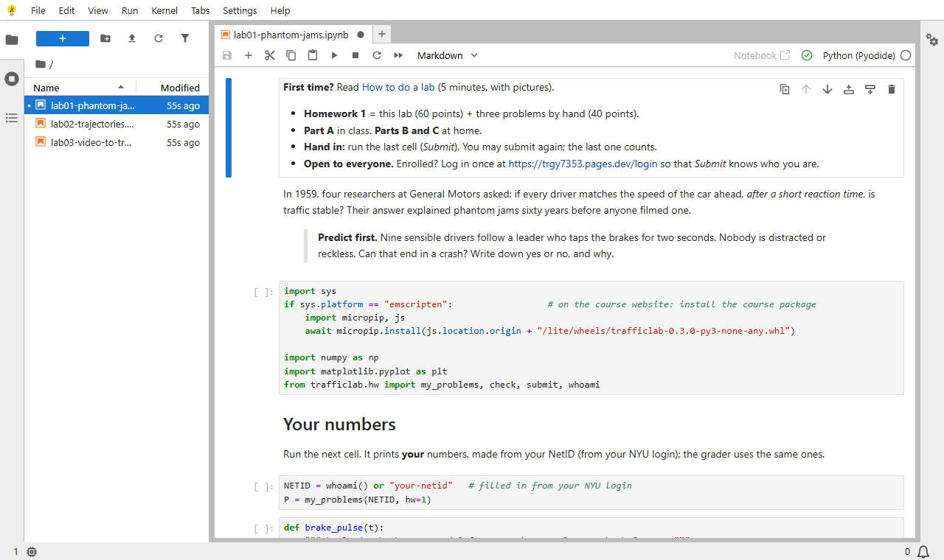Insert a cell below with plus icon
Screen dimensions: 944x560
pyautogui.click(x=249, y=55)
